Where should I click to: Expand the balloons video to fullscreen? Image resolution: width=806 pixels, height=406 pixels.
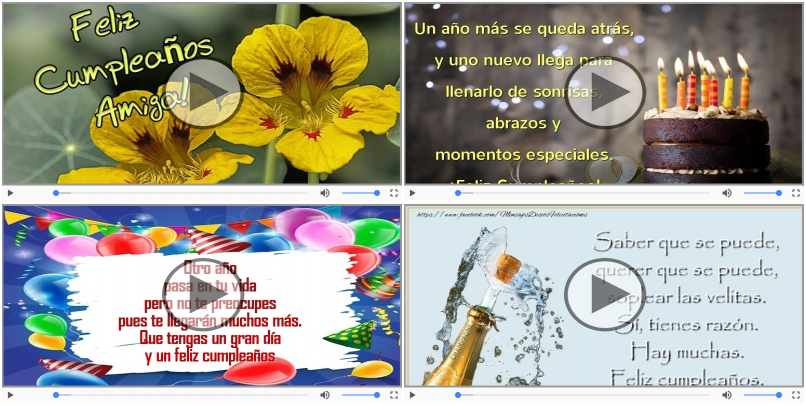click(x=394, y=395)
